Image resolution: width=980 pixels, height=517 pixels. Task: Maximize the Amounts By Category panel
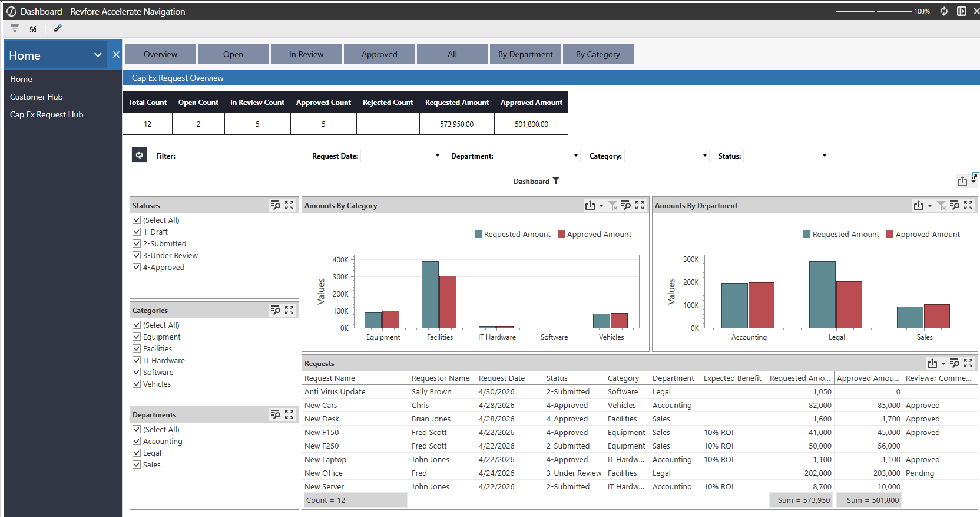click(x=640, y=205)
